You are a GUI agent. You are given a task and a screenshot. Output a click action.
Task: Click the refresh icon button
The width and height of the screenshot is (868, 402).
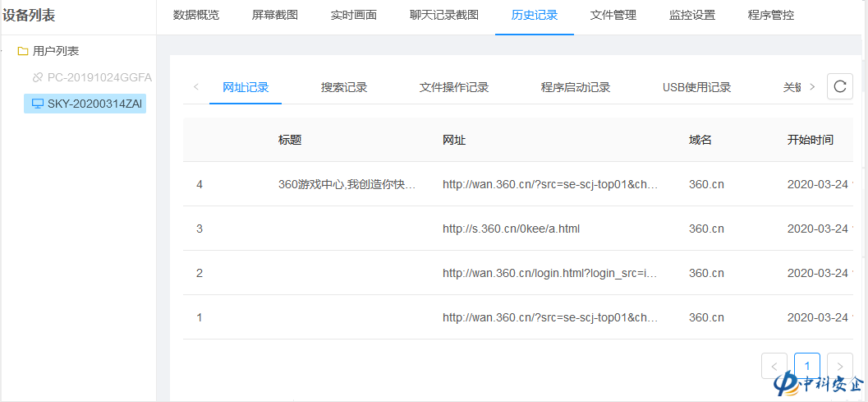(x=840, y=86)
